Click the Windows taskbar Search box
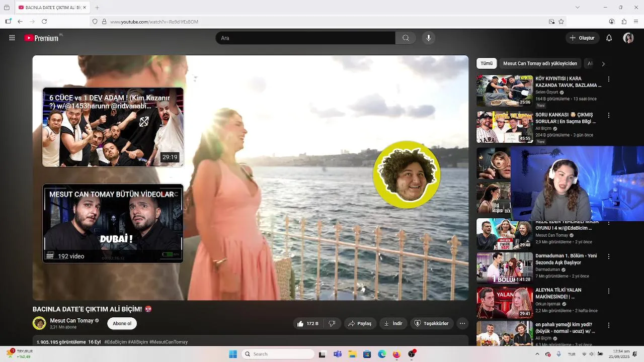This screenshot has width=644, height=362. coord(278,354)
